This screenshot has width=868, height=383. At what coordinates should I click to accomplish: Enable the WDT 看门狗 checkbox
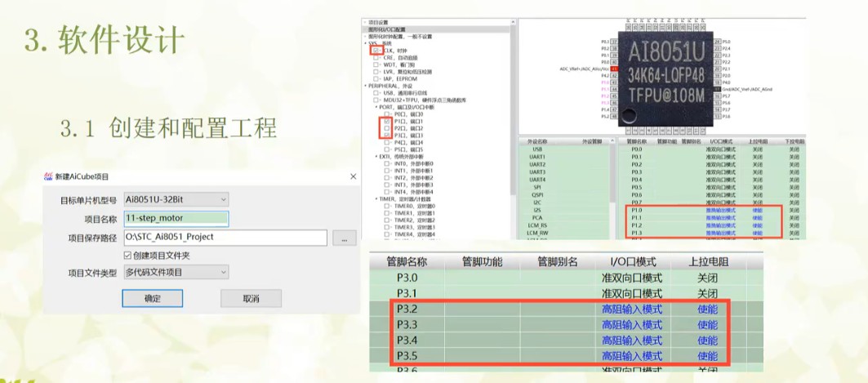376,65
